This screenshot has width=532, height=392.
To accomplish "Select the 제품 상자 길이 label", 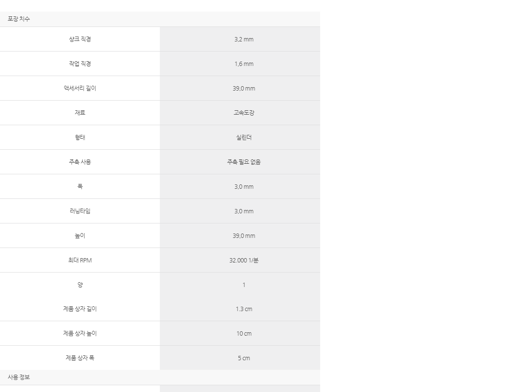I will (80, 309).
